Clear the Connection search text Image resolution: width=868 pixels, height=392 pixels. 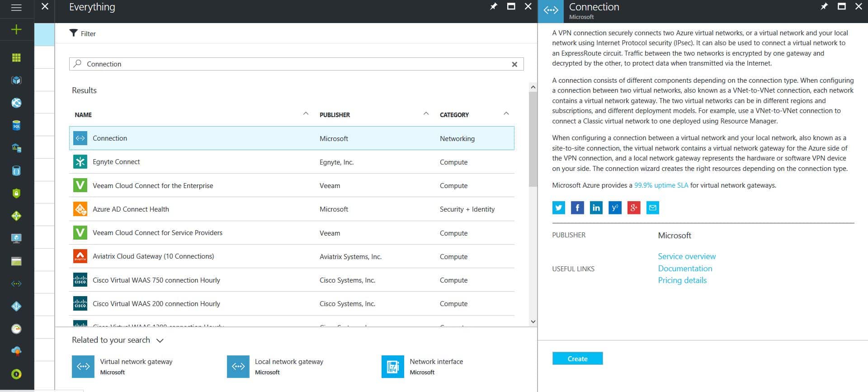(514, 64)
